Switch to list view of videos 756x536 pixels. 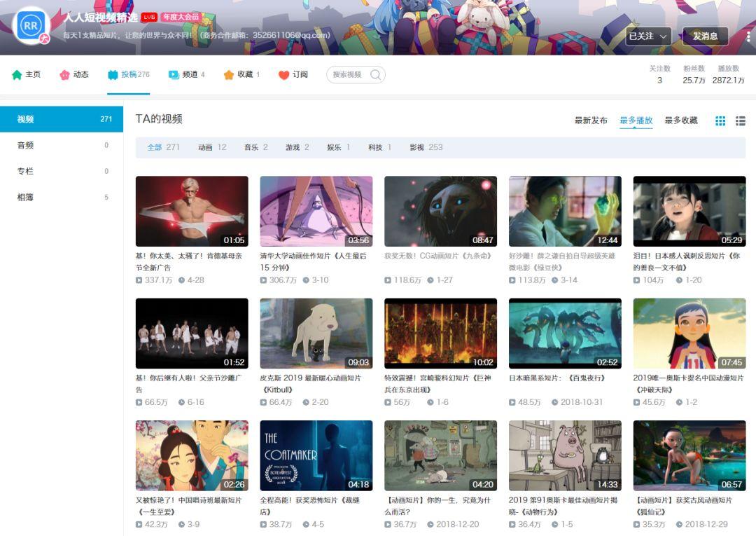[740, 121]
